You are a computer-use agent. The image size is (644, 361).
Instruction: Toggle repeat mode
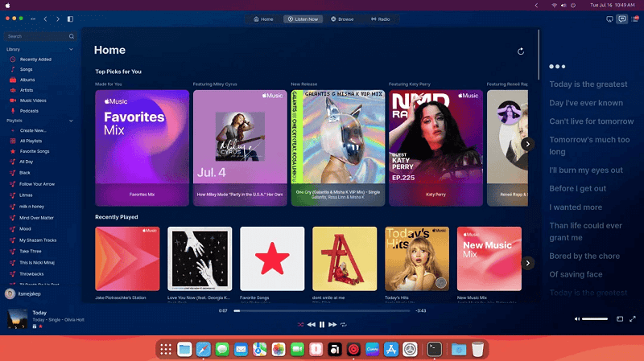[344, 325]
